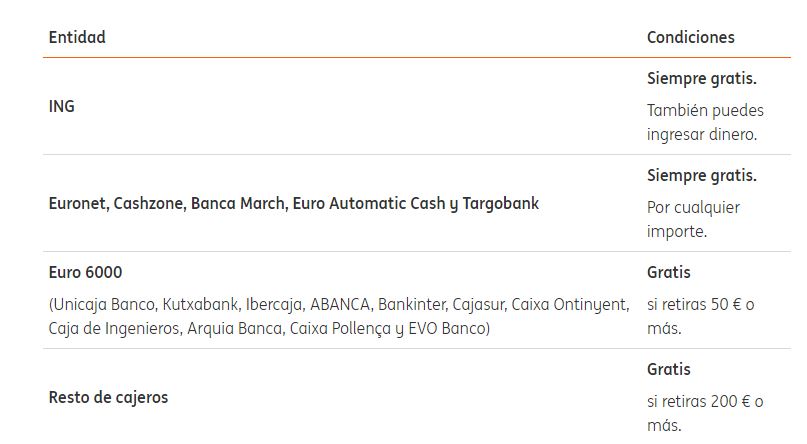Select the ING entity row label
Screen dimensions: 807x444
[x=62, y=106]
